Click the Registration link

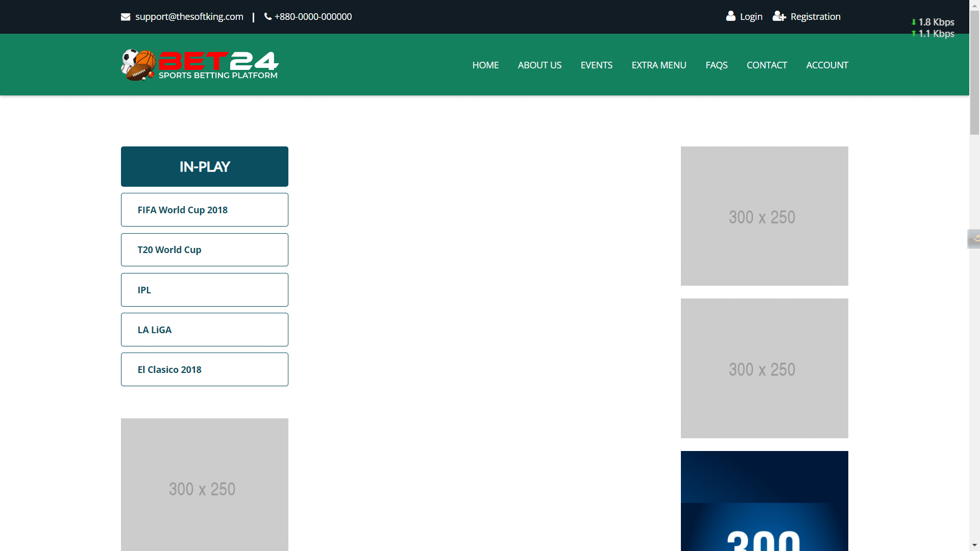815,17
